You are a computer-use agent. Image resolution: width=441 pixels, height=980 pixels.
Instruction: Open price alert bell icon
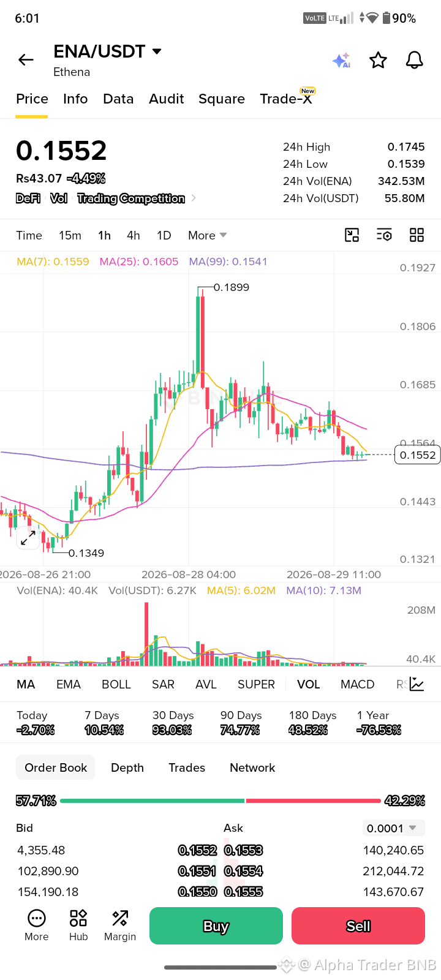[x=415, y=60]
